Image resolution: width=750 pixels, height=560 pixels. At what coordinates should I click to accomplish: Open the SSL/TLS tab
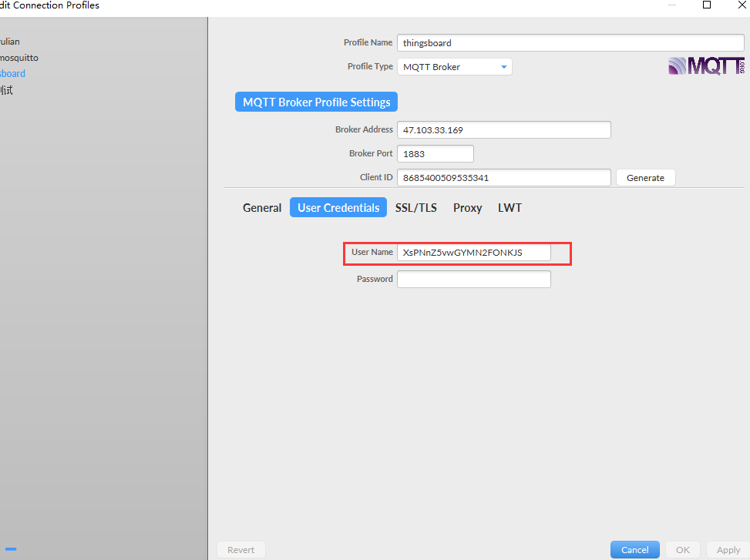415,208
